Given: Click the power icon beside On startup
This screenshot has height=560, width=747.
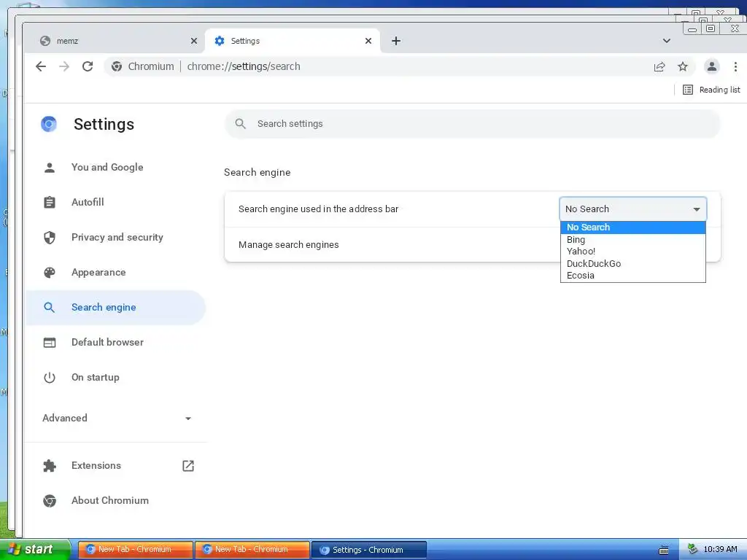Looking at the screenshot, I should pos(50,378).
